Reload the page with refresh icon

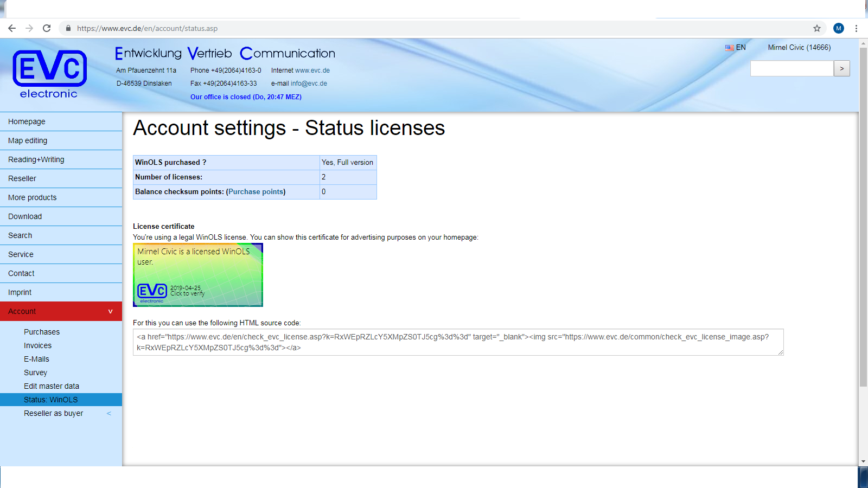pos(47,28)
